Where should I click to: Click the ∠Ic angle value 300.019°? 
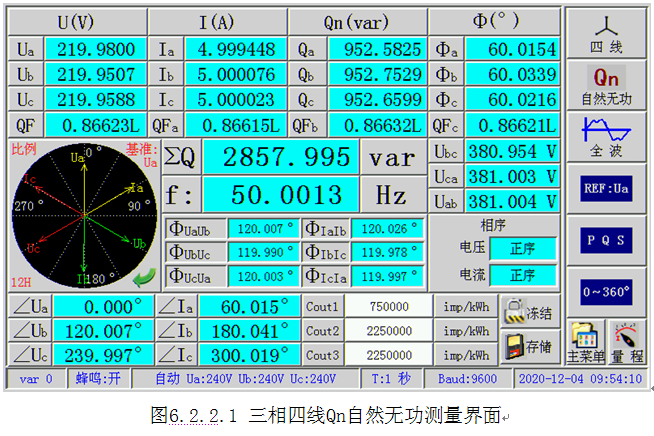pyautogui.click(x=249, y=355)
